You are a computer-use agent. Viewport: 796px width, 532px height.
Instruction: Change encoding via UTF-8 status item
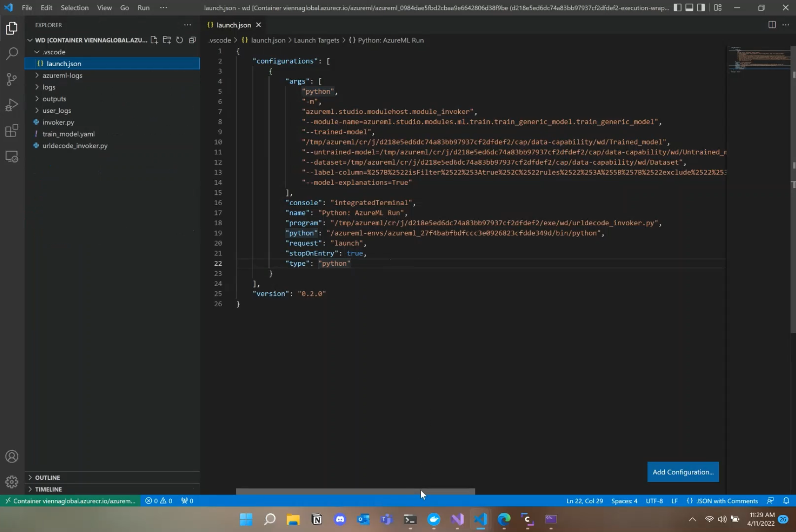(x=654, y=501)
